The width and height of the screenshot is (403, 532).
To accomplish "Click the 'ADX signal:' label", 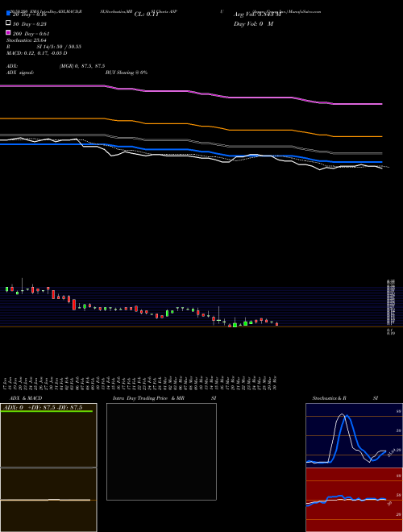I will point(20,73).
